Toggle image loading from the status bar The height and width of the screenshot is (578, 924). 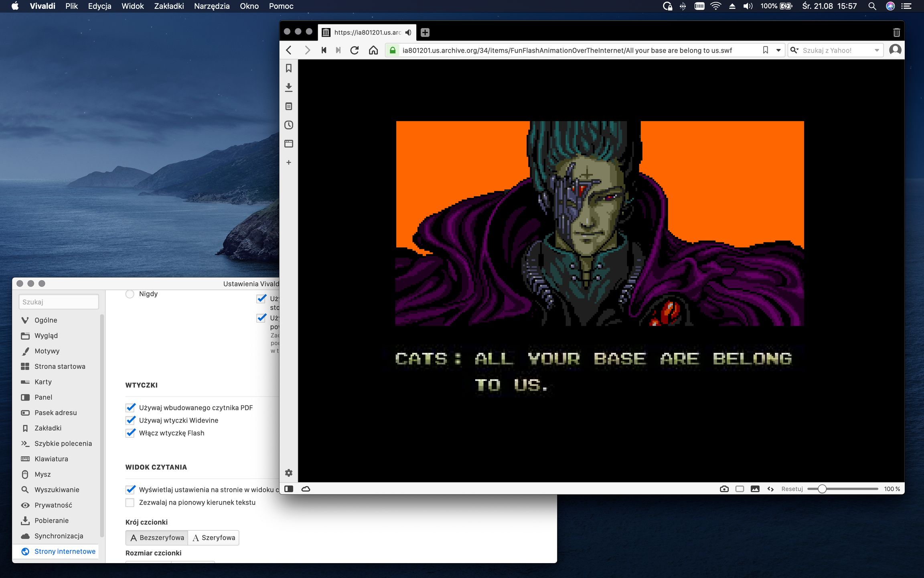click(756, 489)
